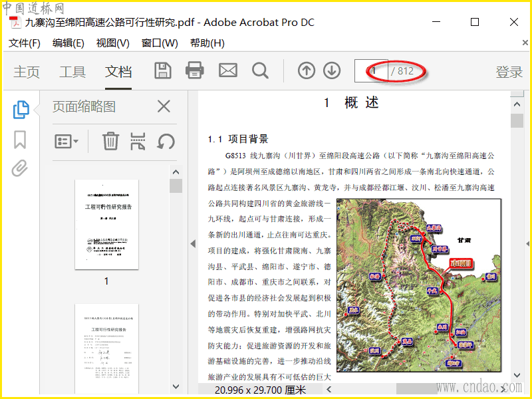
Task: Click horizontal scroll left arrow
Action: click(329, 389)
